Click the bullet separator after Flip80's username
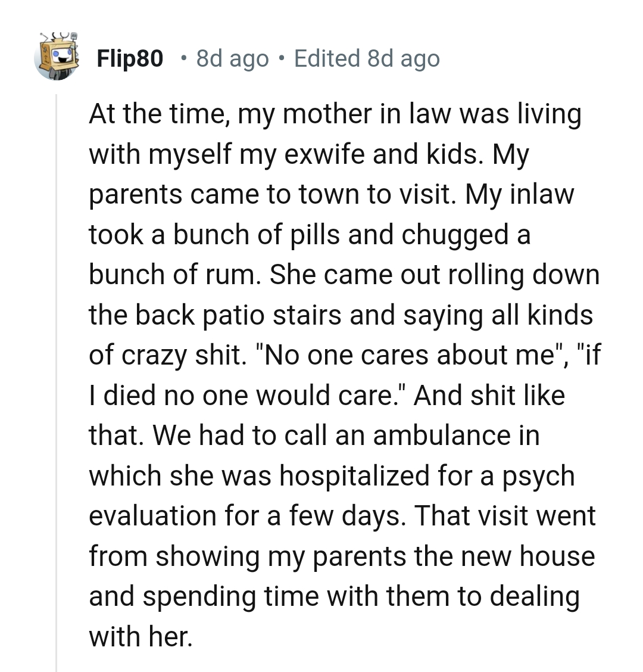 click(x=183, y=59)
